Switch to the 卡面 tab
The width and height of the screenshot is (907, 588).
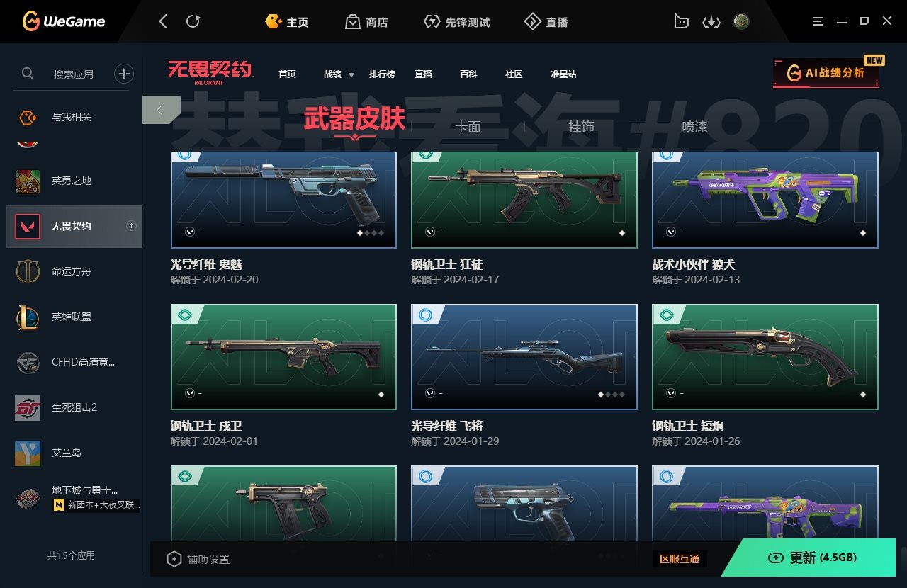coord(468,127)
